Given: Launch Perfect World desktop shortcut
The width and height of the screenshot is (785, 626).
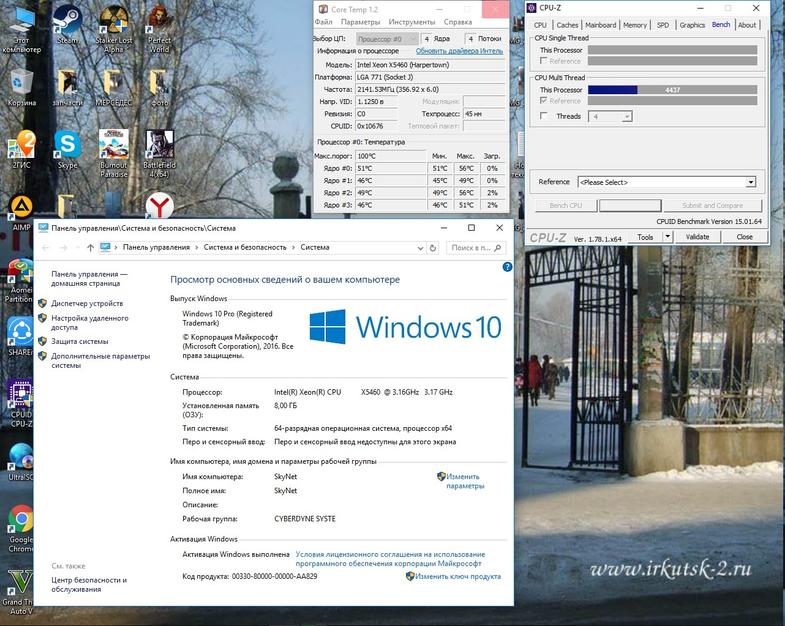Looking at the screenshot, I should click(159, 30).
